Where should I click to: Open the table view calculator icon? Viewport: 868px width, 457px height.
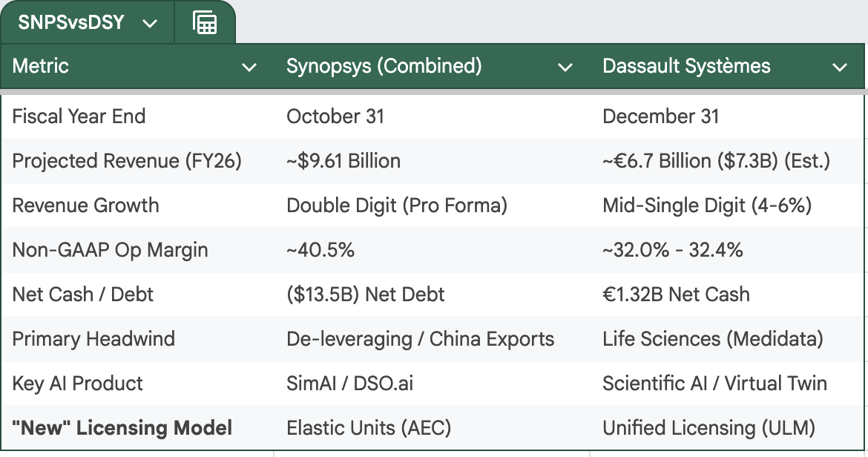(x=205, y=23)
